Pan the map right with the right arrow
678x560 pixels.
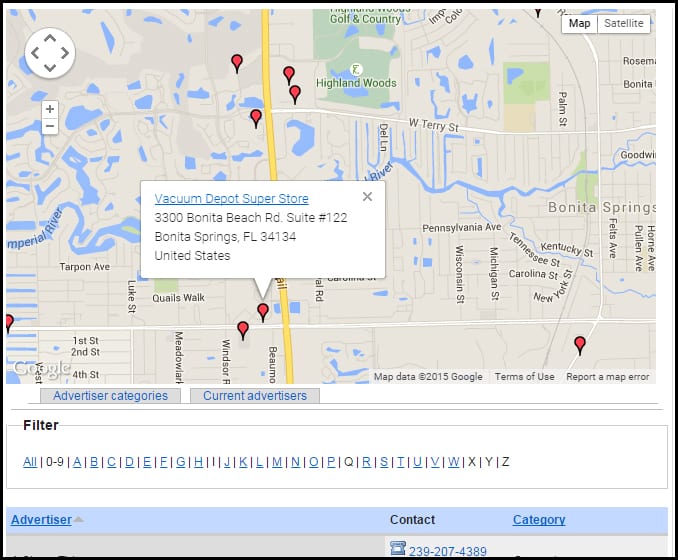(x=65, y=53)
